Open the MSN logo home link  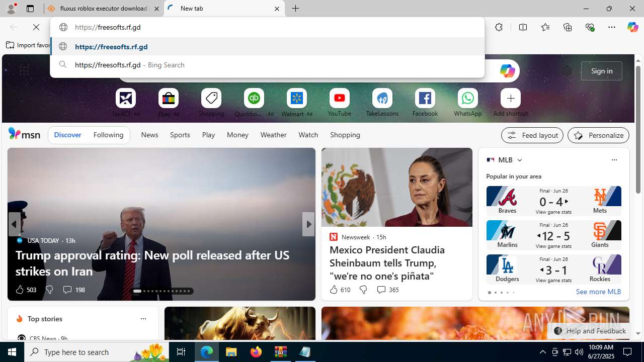coord(24,134)
